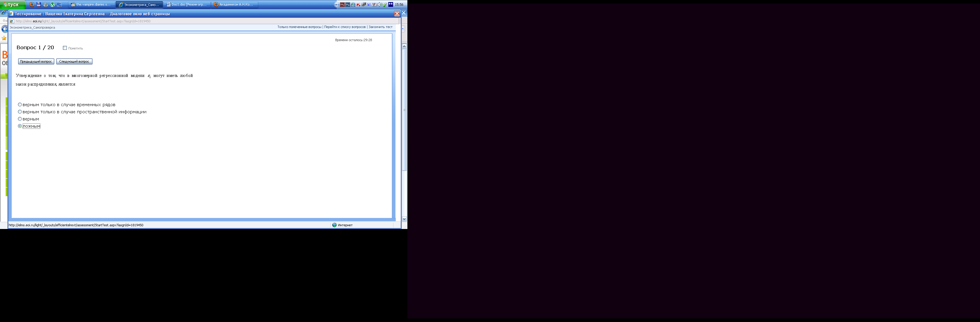Viewport: 980px width, 322px height.
Task: Open the network gadget quick launch icon
Action: (45, 4)
